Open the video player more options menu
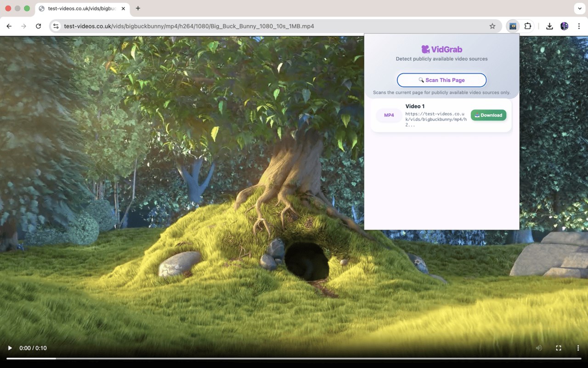 tap(578, 348)
